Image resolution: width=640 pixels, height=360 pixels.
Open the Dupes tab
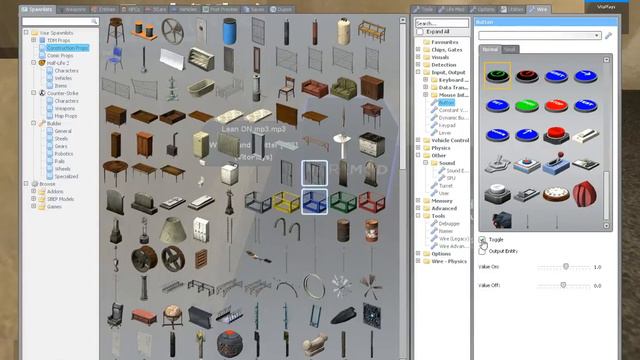(281, 9)
